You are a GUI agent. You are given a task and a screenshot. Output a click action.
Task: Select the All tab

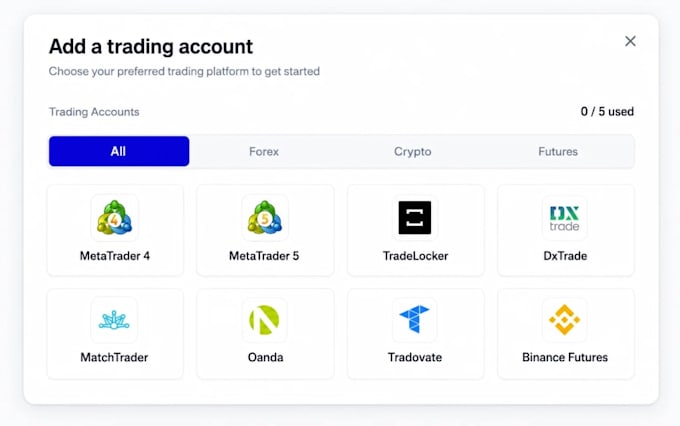coord(119,151)
